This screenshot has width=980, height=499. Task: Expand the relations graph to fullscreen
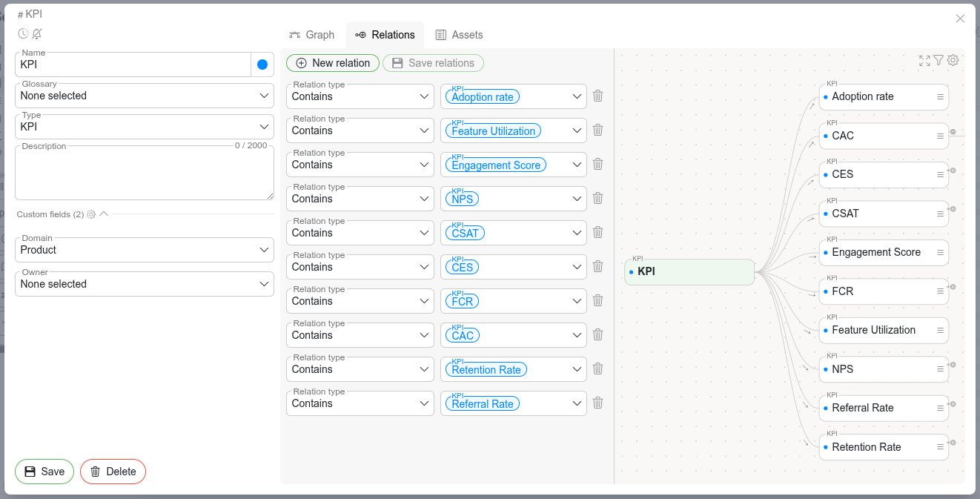(924, 61)
